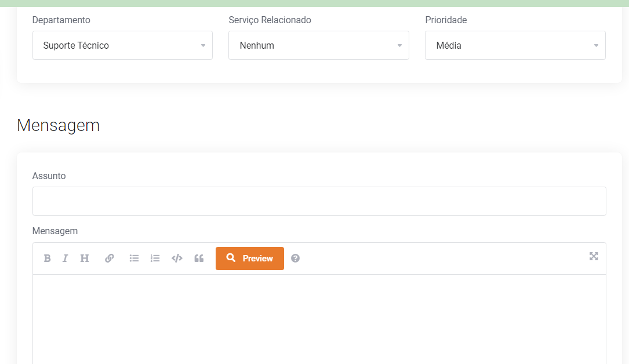Click inside the message body text area

coord(319,319)
